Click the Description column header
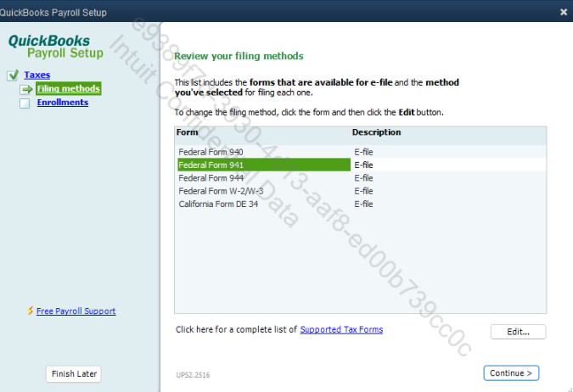This screenshot has width=573, height=392. [376, 132]
